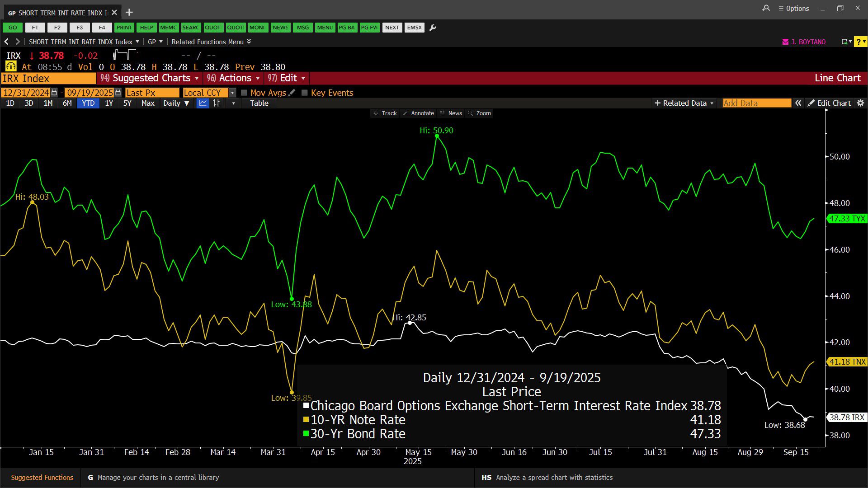Click the green 30-Yr Bond Rate swatch

(x=306, y=434)
